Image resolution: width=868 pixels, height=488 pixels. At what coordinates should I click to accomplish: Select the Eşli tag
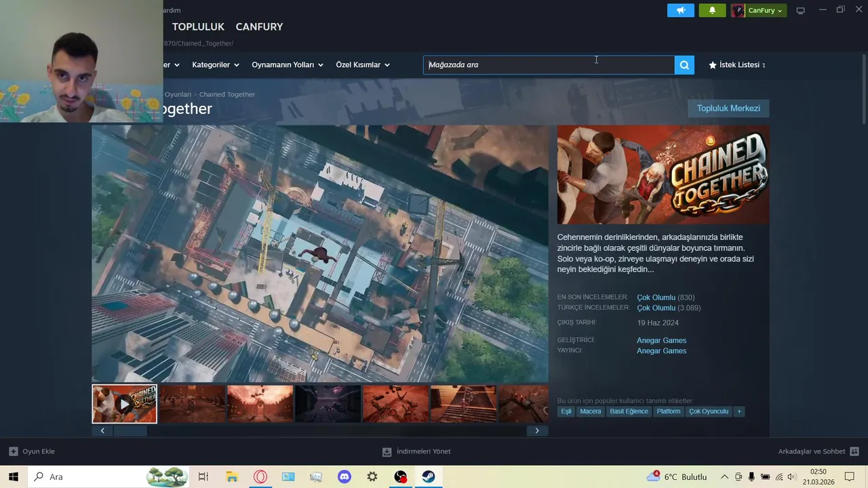tap(566, 411)
